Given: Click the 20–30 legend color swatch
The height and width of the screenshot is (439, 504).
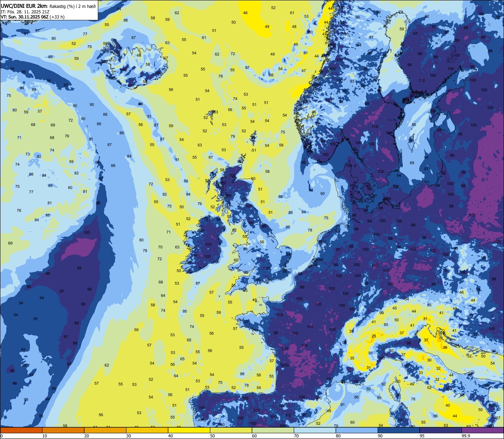Looking at the screenshot, I should [105, 430].
